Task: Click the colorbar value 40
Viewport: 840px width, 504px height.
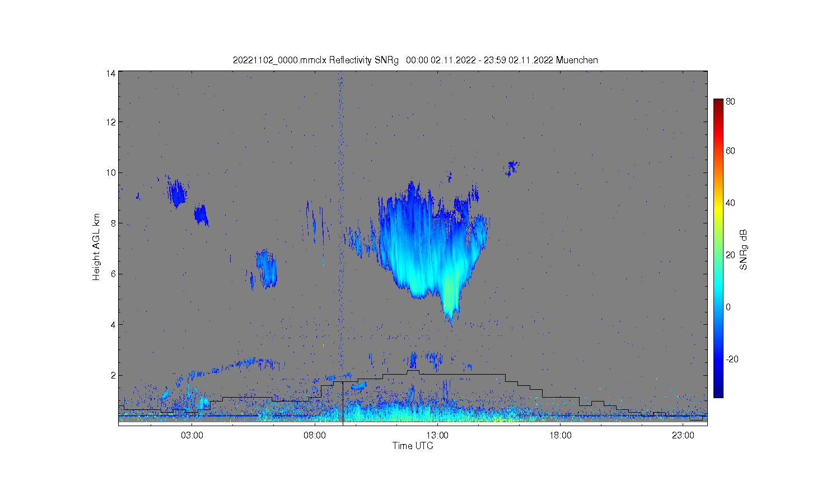Action: click(x=730, y=203)
